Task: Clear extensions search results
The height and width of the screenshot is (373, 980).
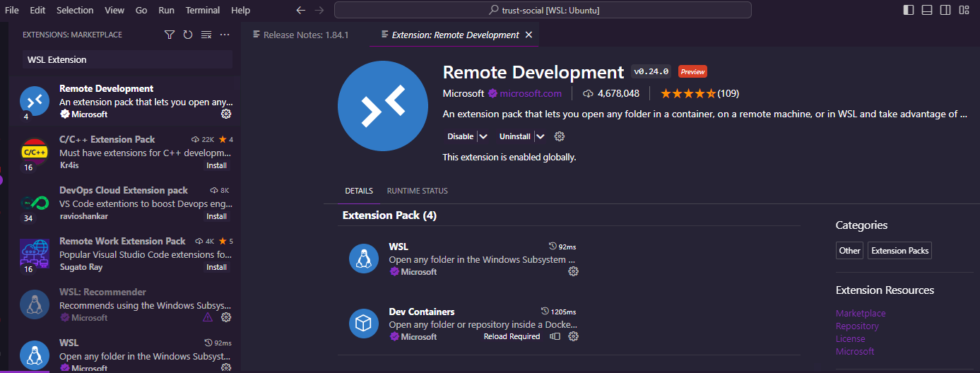Action: (x=206, y=35)
